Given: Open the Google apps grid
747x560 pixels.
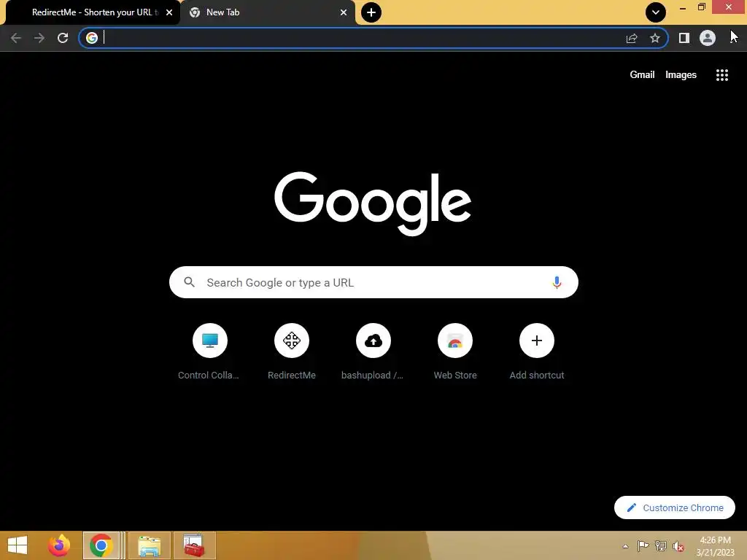Looking at the screenshot, I should click(x=721, y=75).
